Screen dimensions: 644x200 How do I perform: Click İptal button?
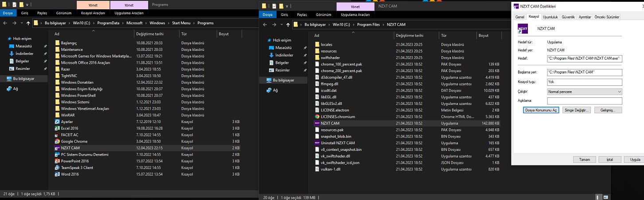[609, 159]
